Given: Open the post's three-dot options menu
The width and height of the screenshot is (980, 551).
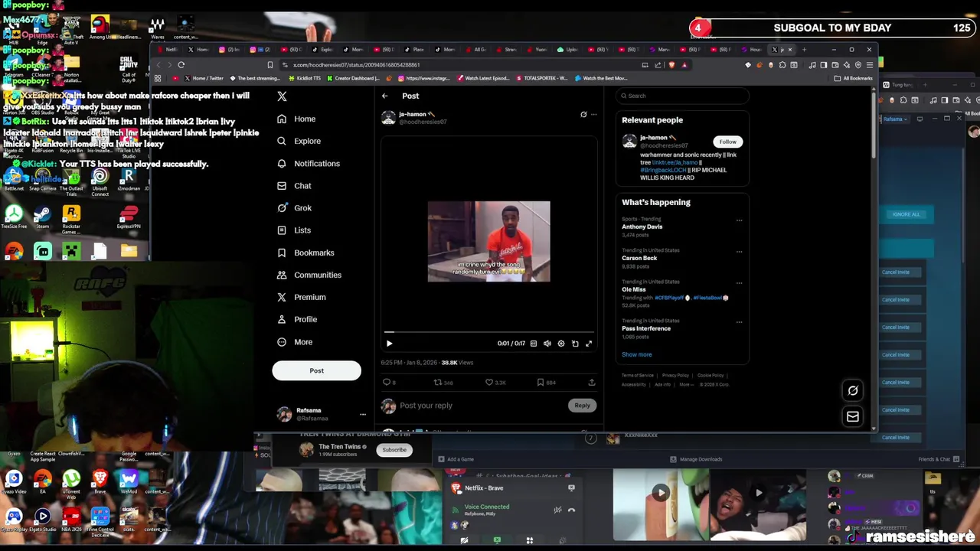Looking at the screenshot, I should (593, 115).
